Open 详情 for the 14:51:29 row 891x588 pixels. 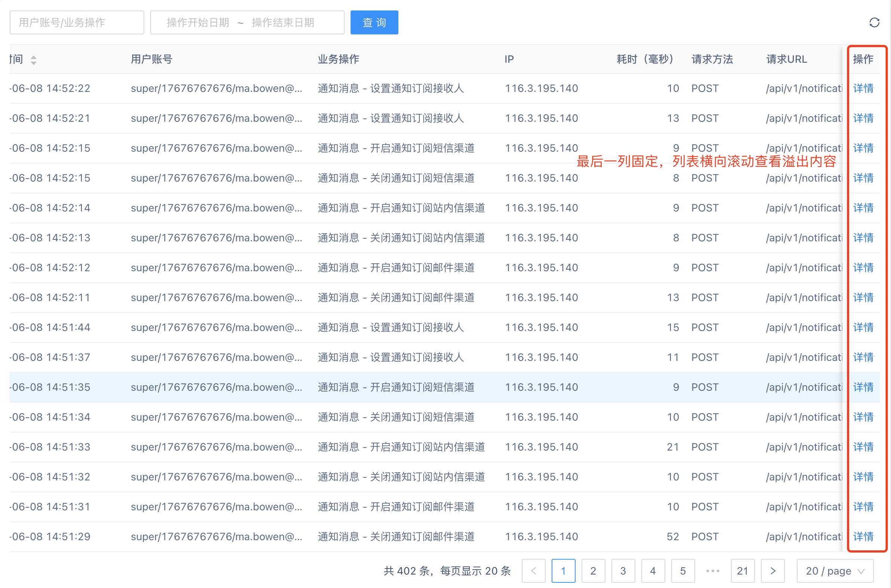(863, 536)
